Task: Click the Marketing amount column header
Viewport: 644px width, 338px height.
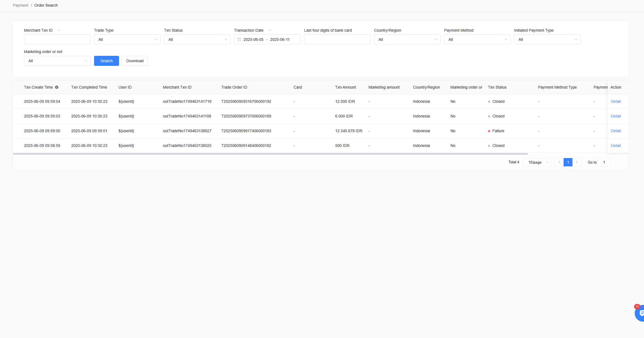Action: [384, 87]
